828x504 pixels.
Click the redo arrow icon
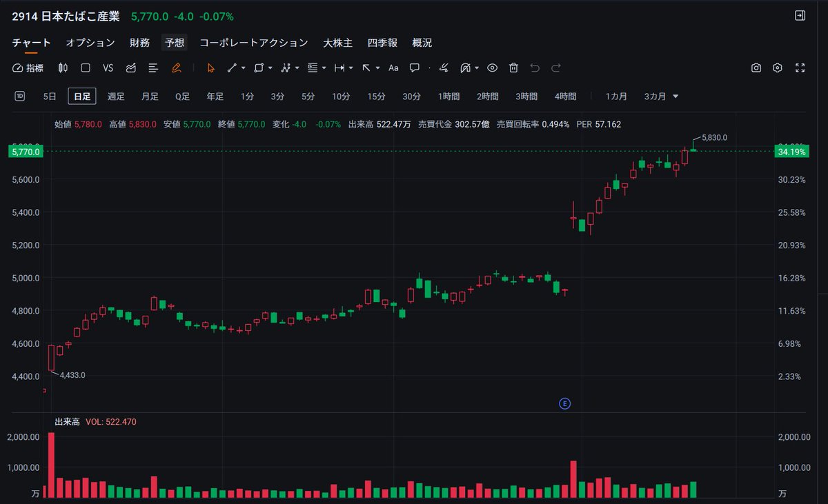pos(556,68)
